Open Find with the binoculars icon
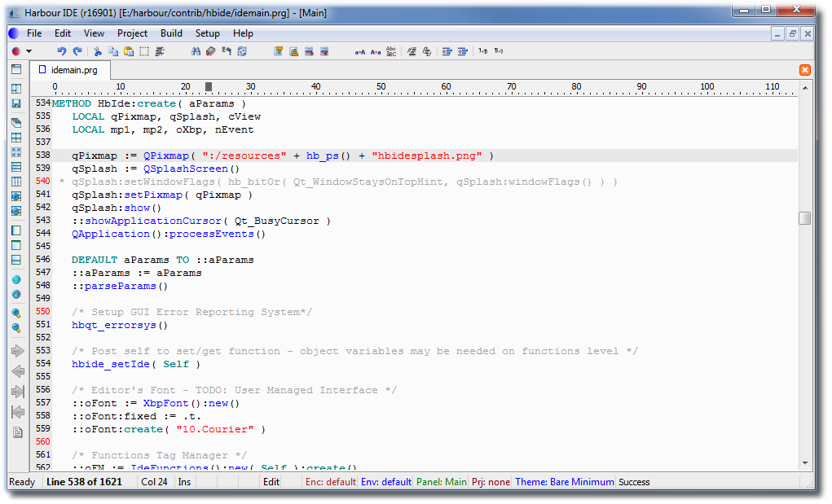 pyautogui.click(x=196, y=51)
